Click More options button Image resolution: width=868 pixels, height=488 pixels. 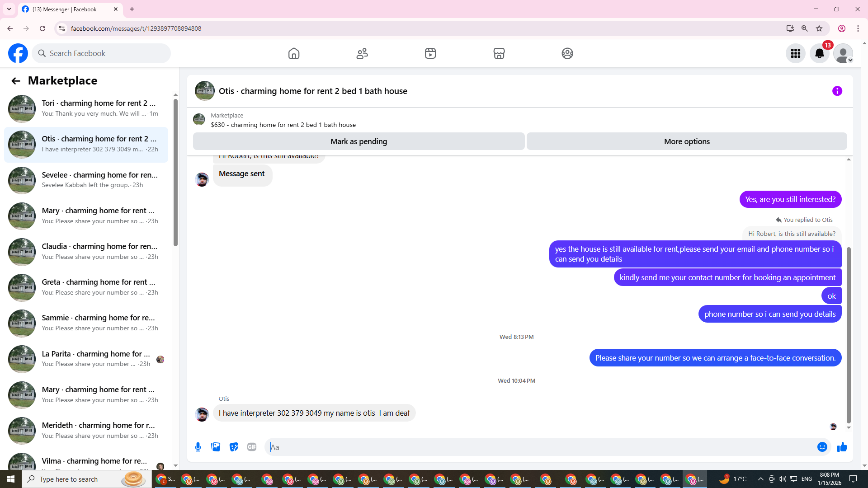click(686, 141)
